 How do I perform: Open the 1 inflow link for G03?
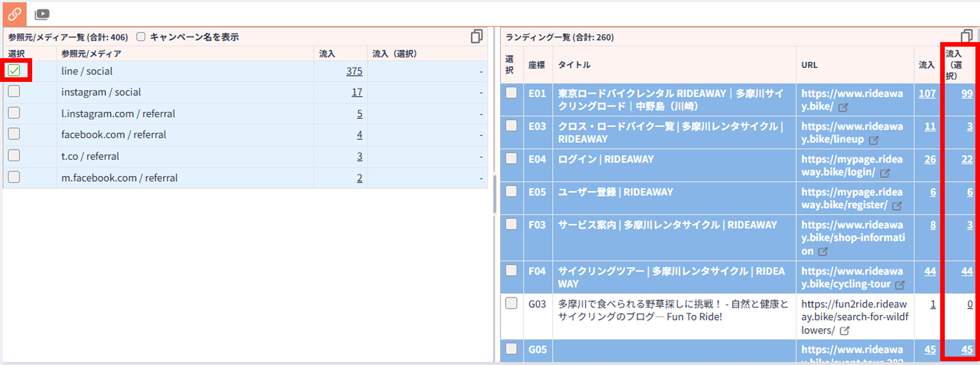coord(933,304)
